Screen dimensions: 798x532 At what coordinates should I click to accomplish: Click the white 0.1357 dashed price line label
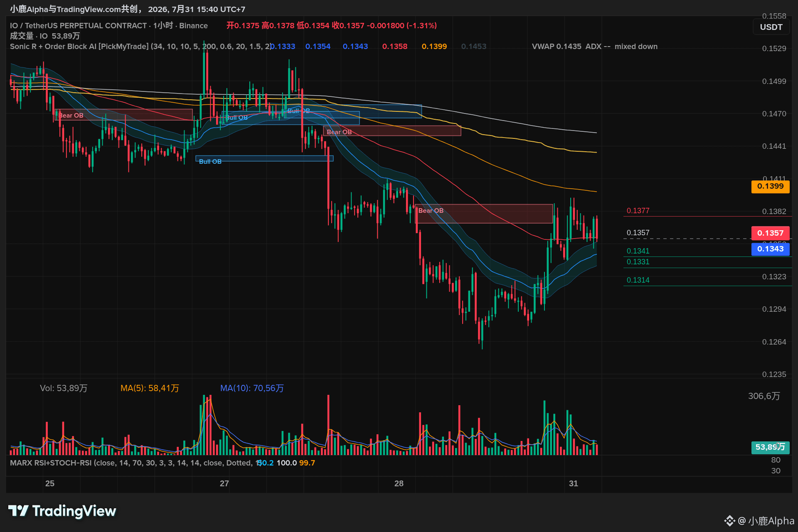(638, 233)
